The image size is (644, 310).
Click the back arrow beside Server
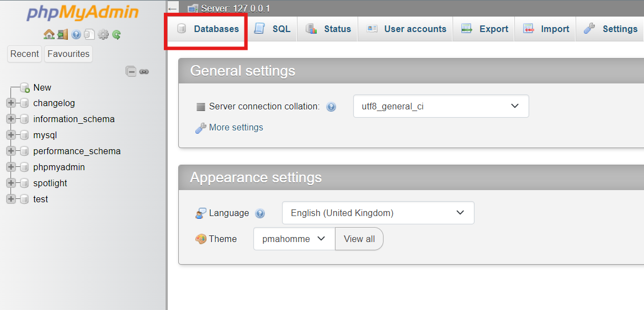[173, 8]
